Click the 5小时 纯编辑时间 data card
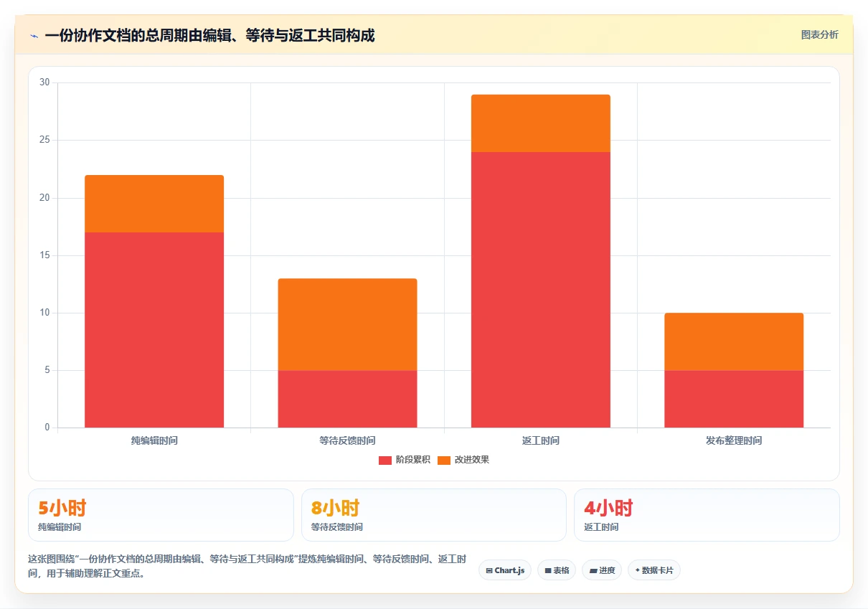 tap(161, 515)
